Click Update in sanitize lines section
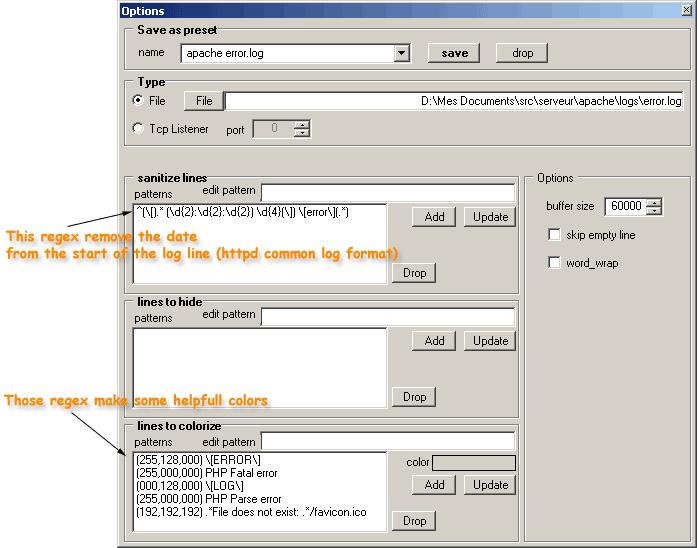The height and width of the screenshot is (548, 697). point(490,217)
